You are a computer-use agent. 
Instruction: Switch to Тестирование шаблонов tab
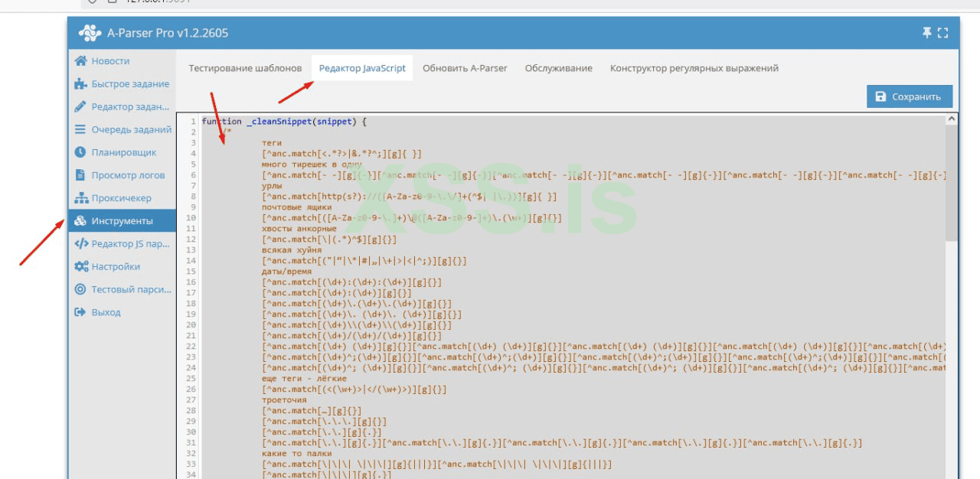coord(245,68)
